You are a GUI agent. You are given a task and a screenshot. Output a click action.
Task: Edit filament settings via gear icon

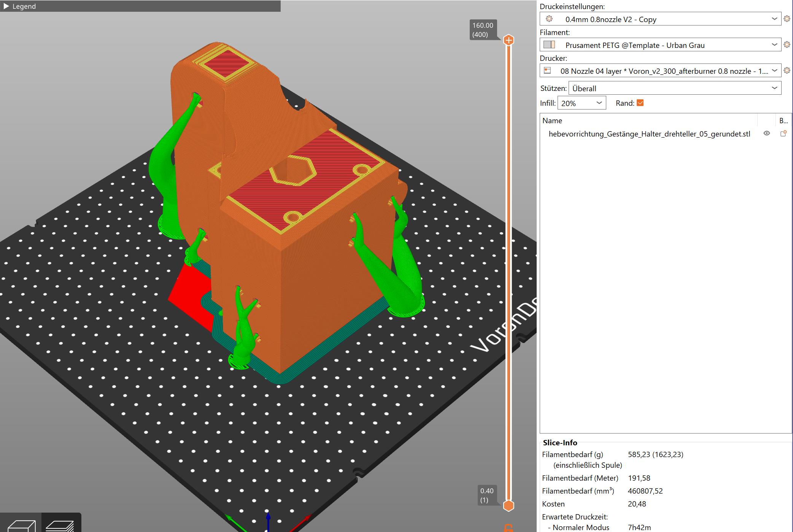pos(787,44)
